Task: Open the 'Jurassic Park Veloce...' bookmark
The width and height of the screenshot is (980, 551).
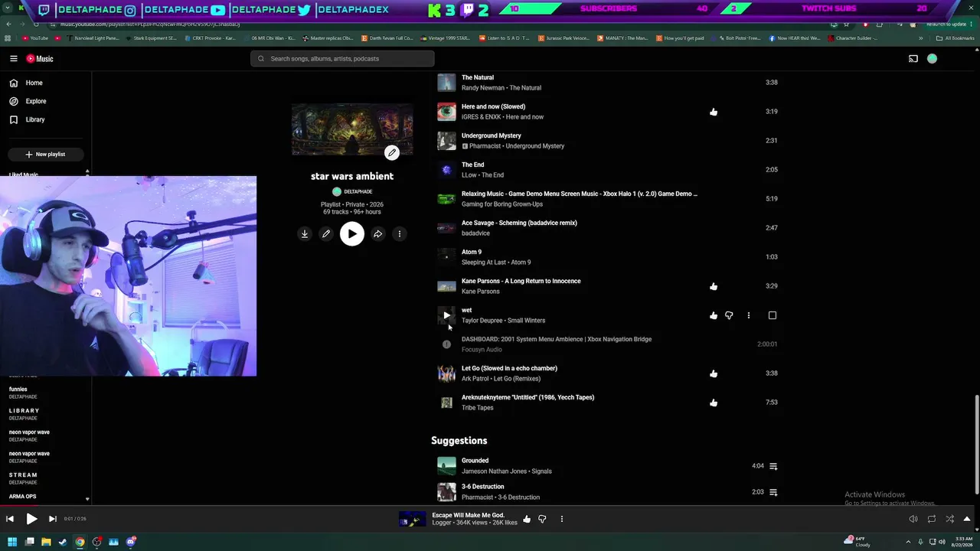Action: pyautogui.click(x=564, y=38)
